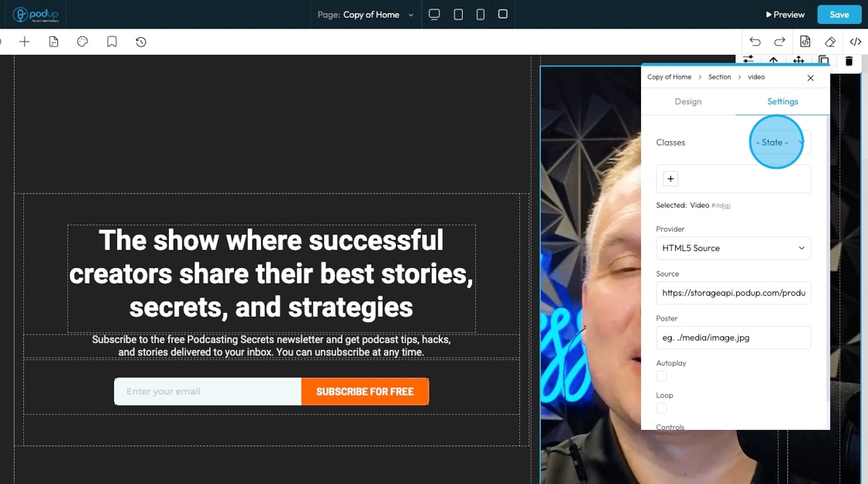Enable the Loop checkbox

[662, 408]
